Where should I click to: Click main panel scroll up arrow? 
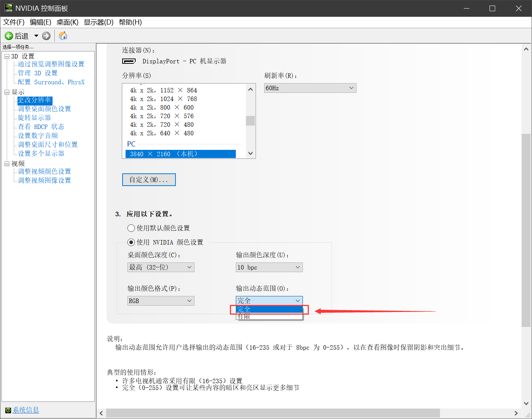tap(526, 49)
